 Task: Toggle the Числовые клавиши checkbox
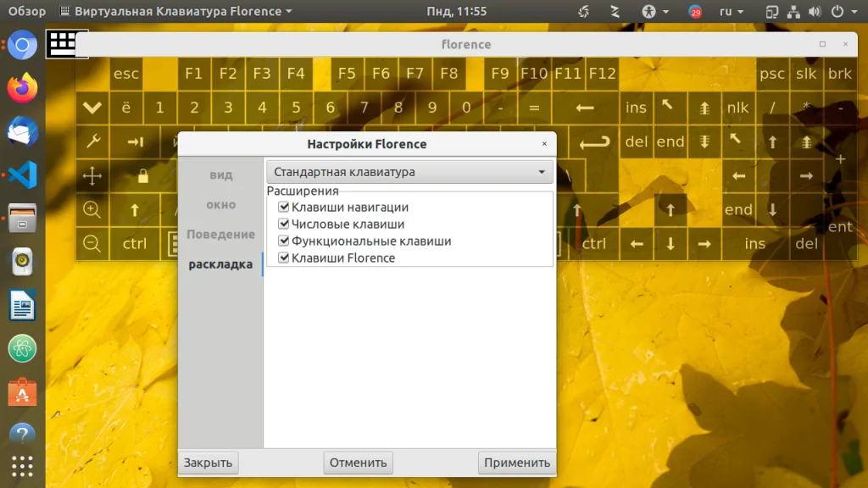[283, 224]
